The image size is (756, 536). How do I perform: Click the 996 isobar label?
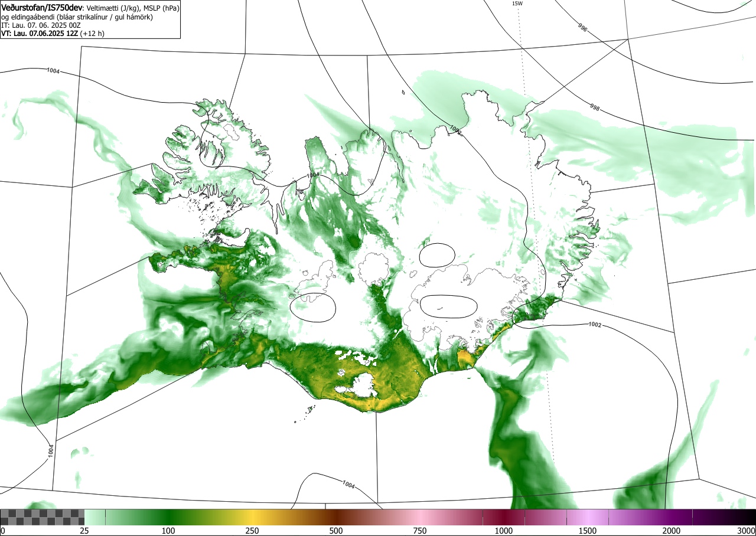click(x=582, y=27)
